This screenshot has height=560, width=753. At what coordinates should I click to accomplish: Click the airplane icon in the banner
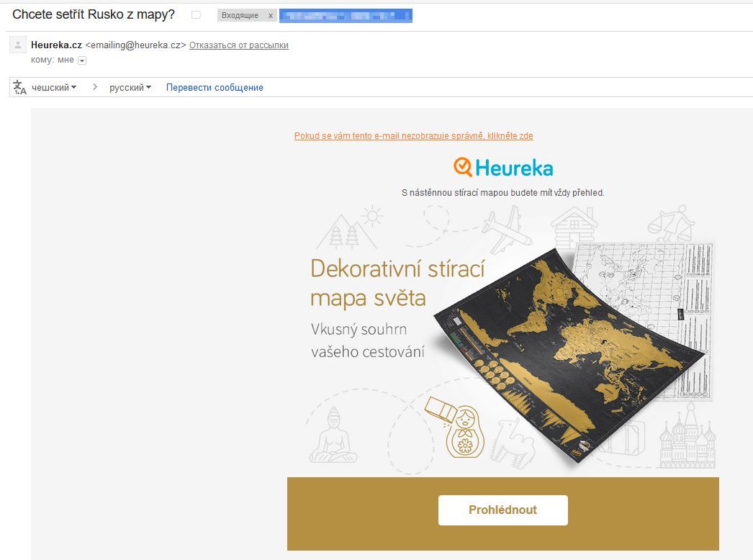pyautogui.click(x=507, y=229)
